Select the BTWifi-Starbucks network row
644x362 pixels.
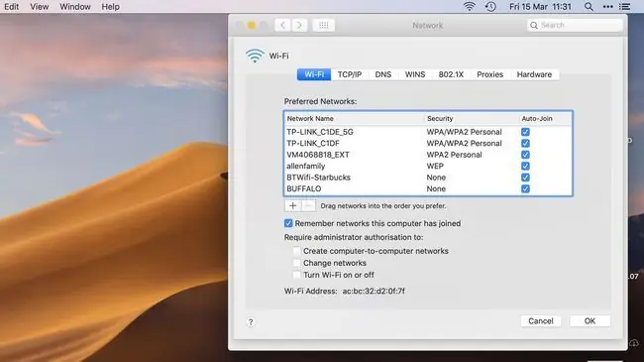click(428, 178)
